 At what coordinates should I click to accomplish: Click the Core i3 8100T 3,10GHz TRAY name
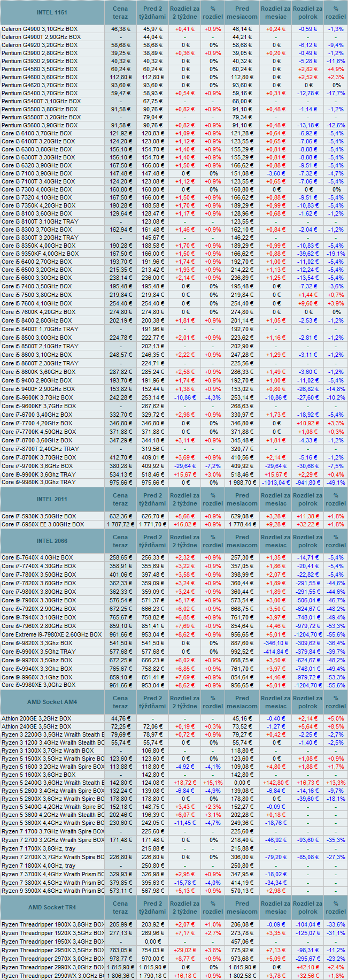(40, 221)
